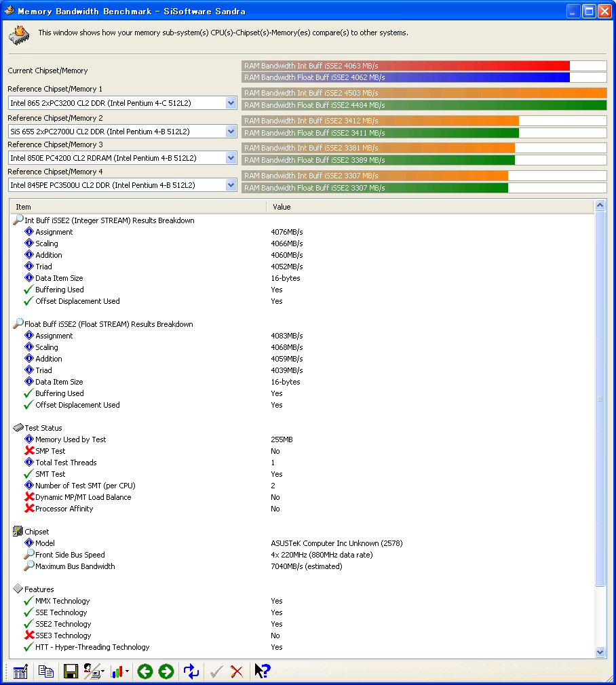This screenshot has height=685, width=616.
Task: Click the What's This help cursor icon
Action: 262,671
